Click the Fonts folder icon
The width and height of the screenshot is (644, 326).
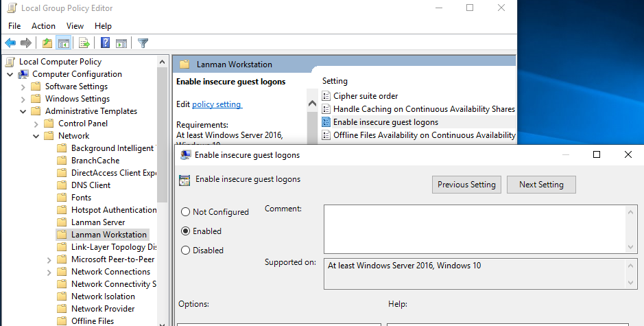point(62,198)
